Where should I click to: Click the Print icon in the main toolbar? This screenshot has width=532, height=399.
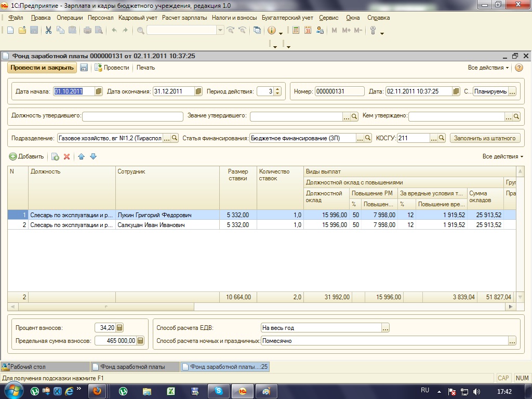click(x=87, y=30)
